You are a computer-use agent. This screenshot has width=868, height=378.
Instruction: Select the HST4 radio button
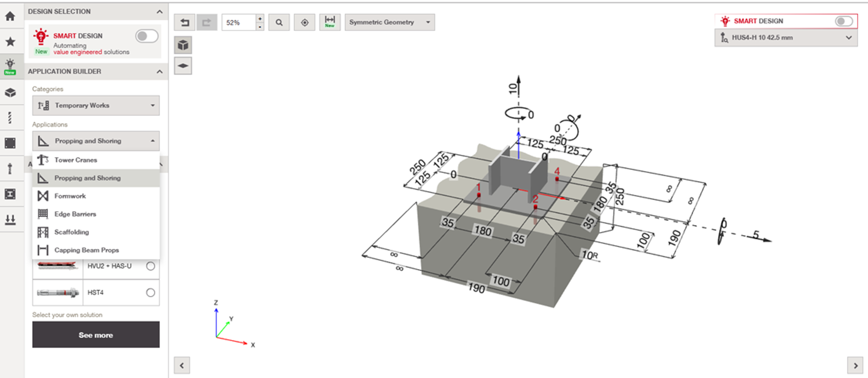tap(150, 292)
